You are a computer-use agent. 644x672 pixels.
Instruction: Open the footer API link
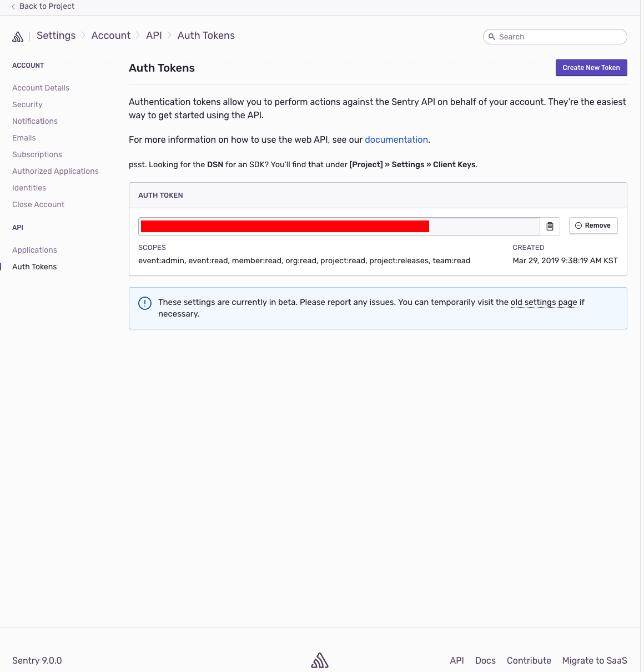(457, 660)
